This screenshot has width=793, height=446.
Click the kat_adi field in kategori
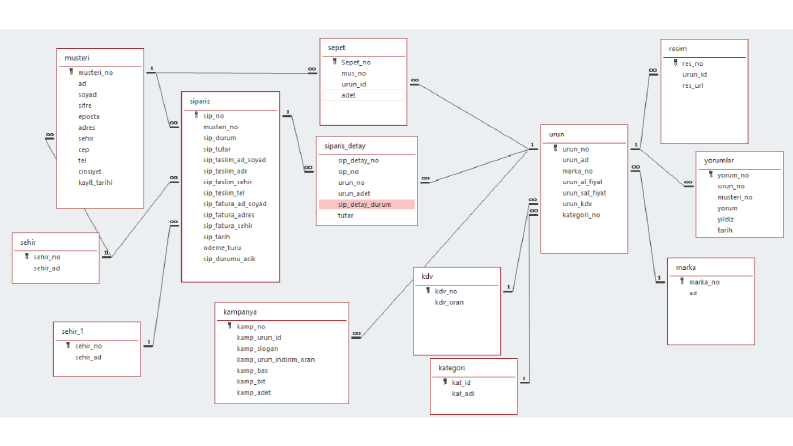(x=463, y=393)
